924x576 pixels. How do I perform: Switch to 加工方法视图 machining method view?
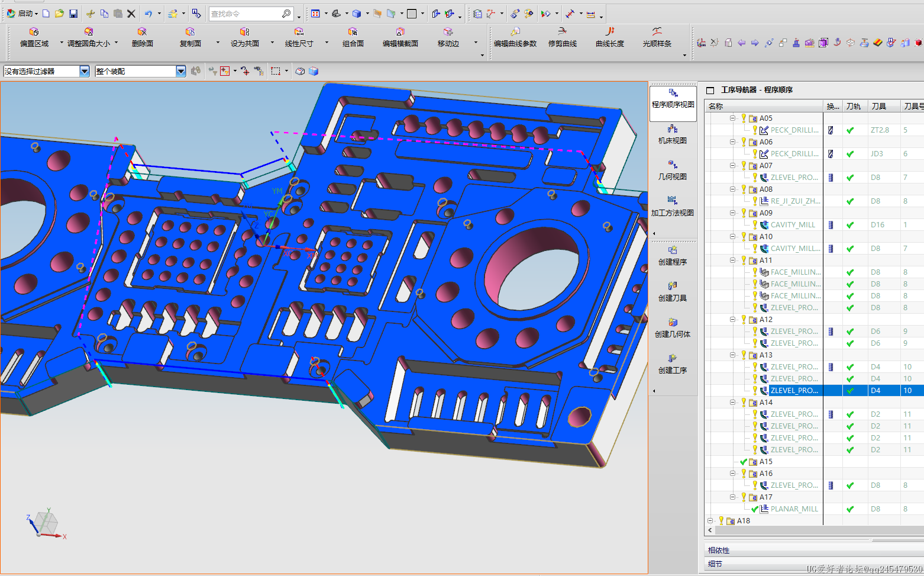[x=673, y=207]
